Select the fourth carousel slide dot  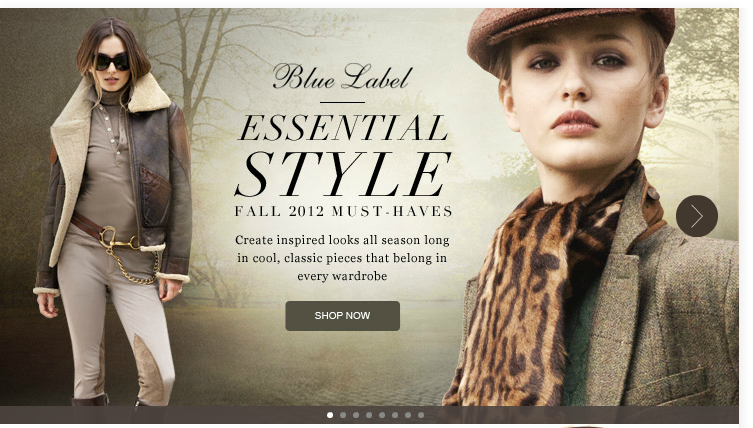(369, 415)
